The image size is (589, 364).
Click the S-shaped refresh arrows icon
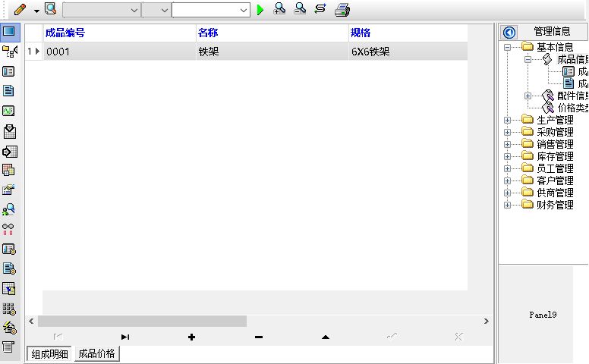click(x=320, y=8)
